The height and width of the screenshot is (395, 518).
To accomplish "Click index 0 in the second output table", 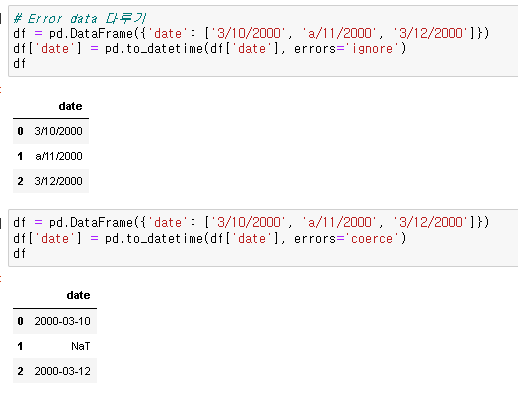I will pyautogui.click(x=20, y=321).
